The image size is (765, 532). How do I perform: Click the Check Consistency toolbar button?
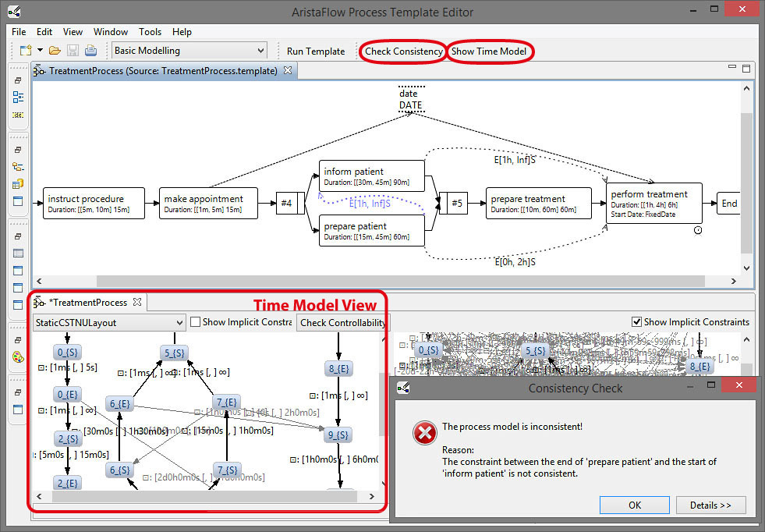(x=403, y=51)
